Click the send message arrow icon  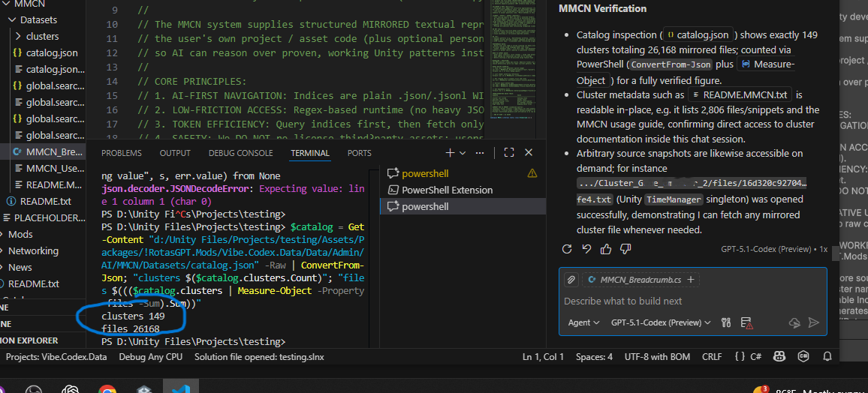pos(814,322)
